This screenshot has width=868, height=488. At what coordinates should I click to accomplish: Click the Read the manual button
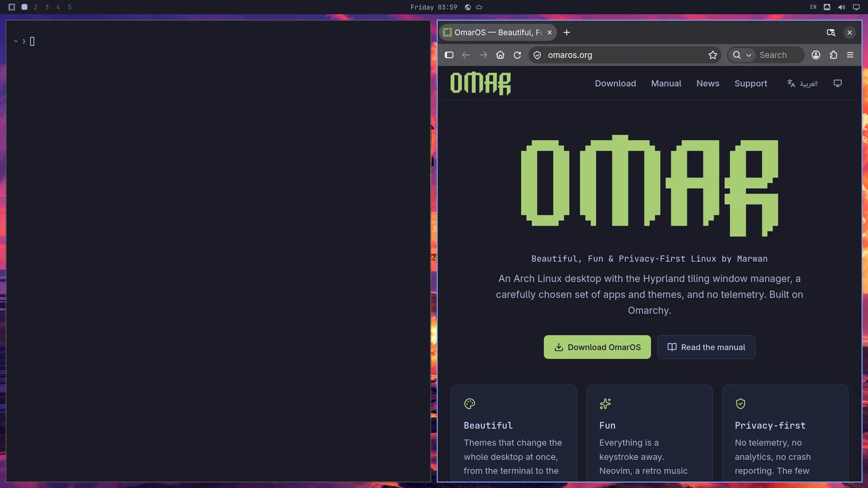pos(706,347)
